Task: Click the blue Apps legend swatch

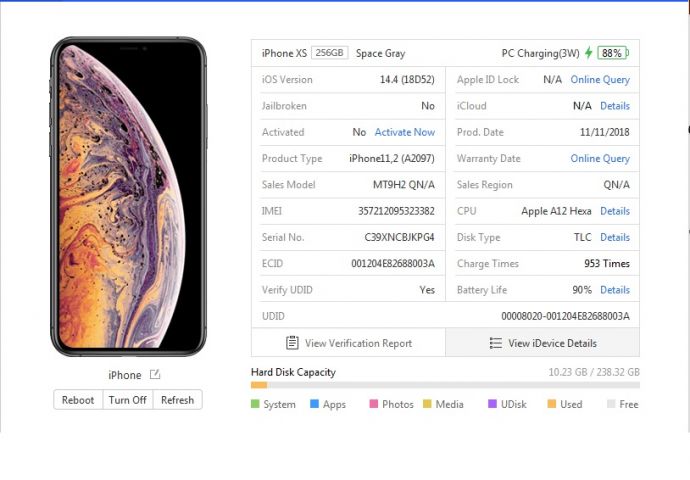Action: pyautogui.click(x=314, y=403)
